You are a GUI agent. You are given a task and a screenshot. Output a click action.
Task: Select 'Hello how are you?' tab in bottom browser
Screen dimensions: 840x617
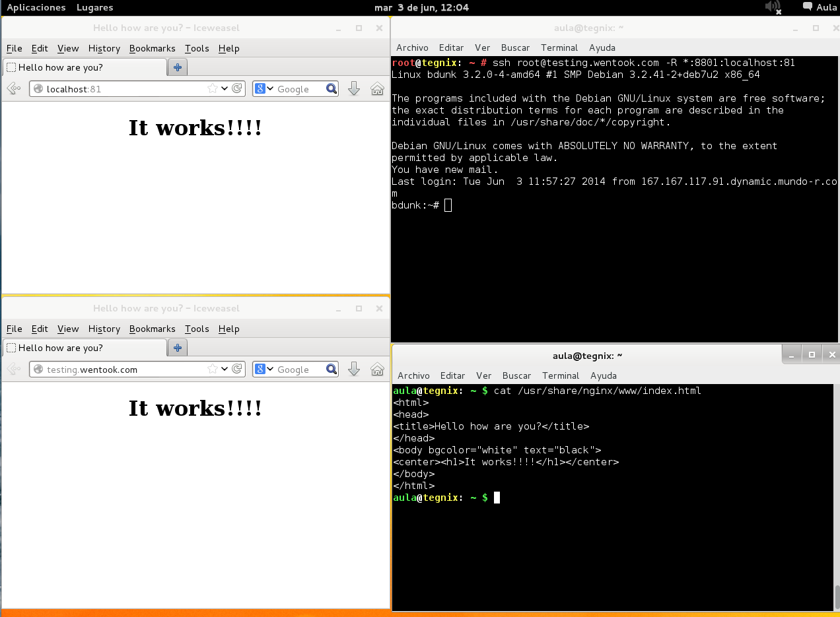click(85, 348)
